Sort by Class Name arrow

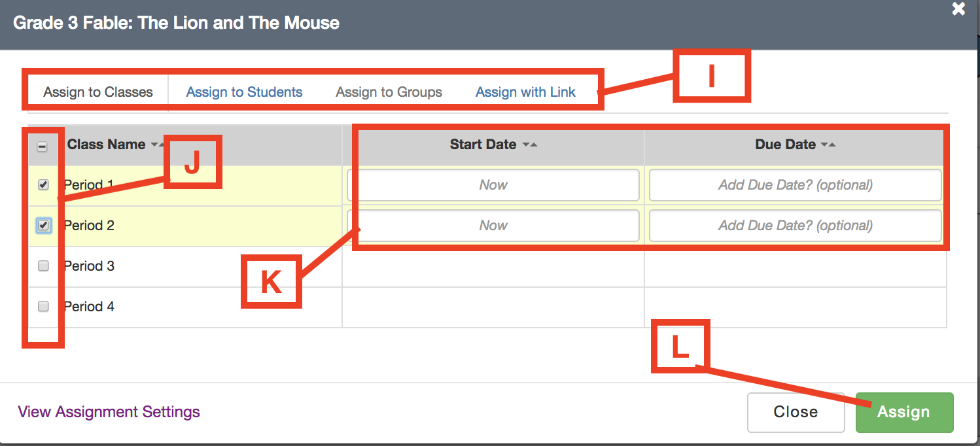click(156, 145)
